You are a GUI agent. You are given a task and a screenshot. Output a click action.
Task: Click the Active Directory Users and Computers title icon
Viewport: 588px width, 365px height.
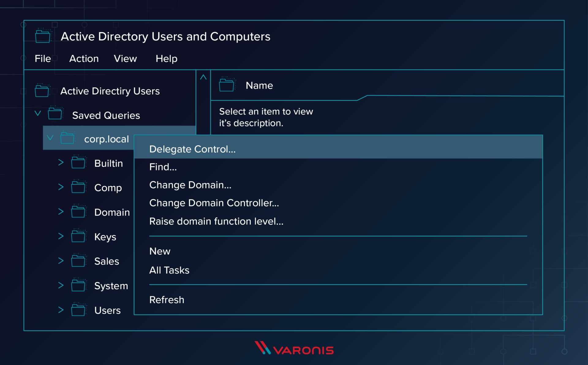tap(43, 36)
